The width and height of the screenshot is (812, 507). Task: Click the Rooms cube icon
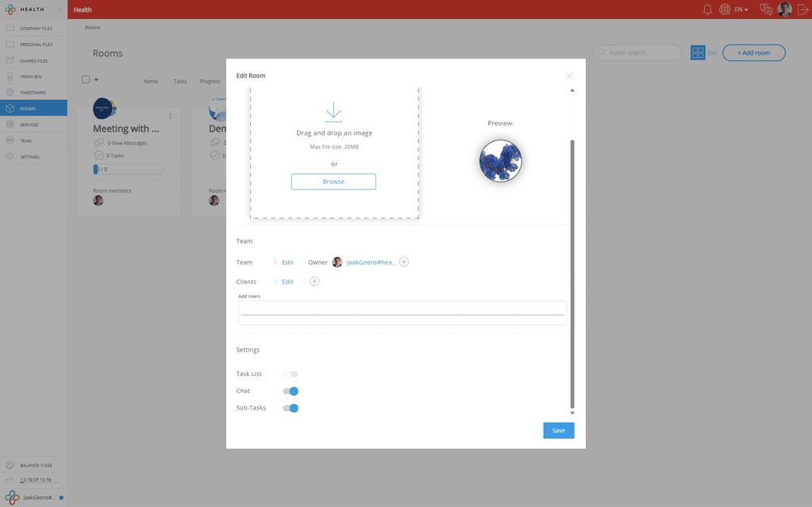click(x=10, y=108)
